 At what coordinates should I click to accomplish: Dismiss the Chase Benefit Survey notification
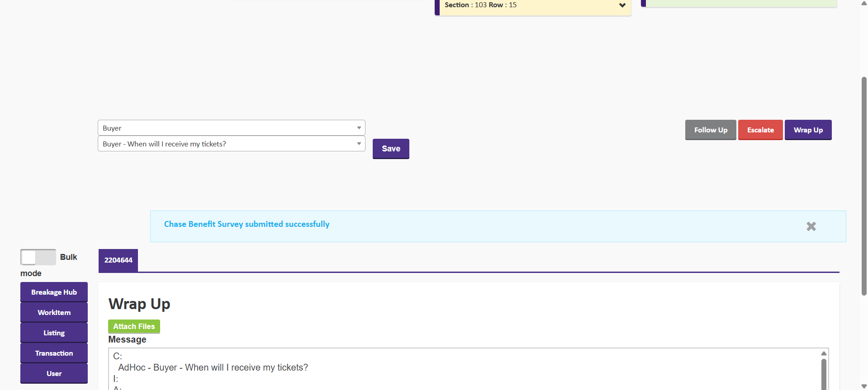coord(811,226)
